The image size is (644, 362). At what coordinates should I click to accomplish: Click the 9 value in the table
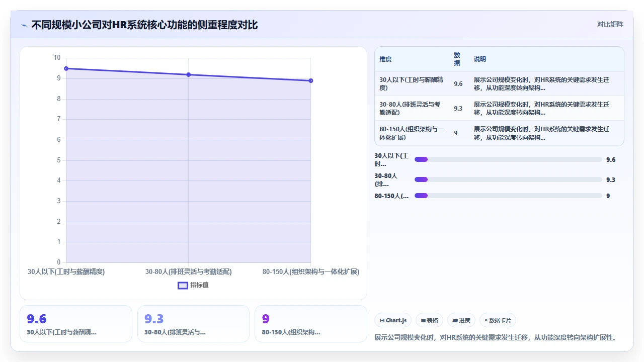tap(455, 133)
